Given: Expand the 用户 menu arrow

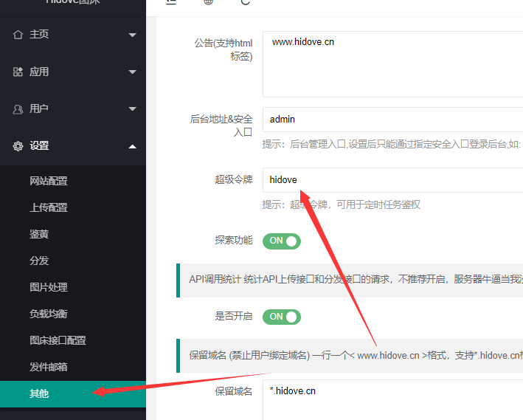Looking at the screenshot, I should coord(133,109).
